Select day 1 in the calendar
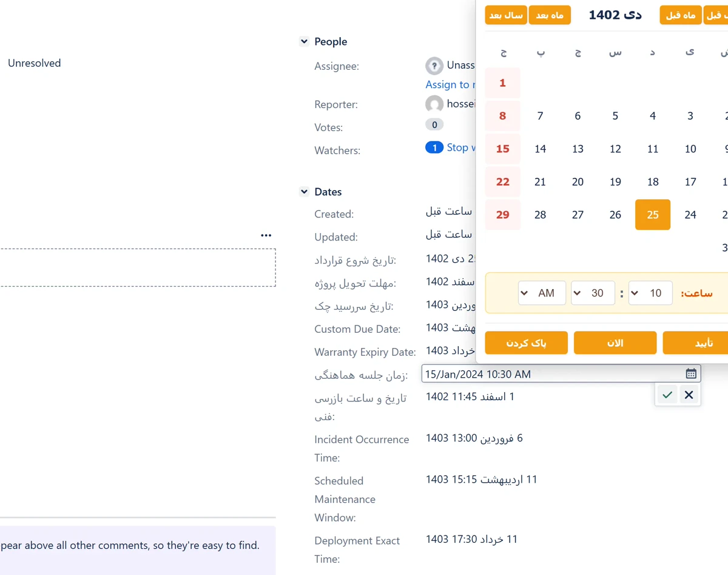The width and height of the screenshot is (728, 575). 502,83
